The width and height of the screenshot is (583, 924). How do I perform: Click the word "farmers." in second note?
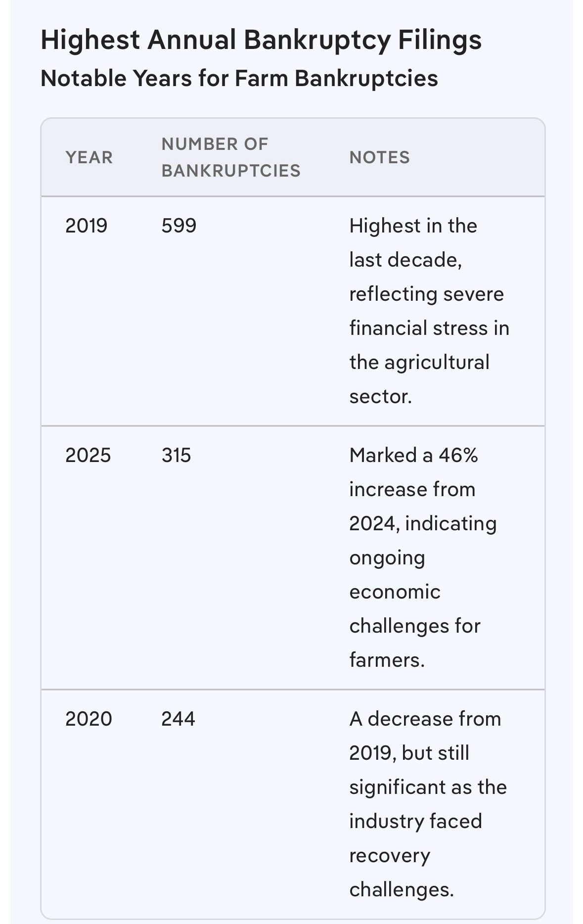(x=387, y=660)
